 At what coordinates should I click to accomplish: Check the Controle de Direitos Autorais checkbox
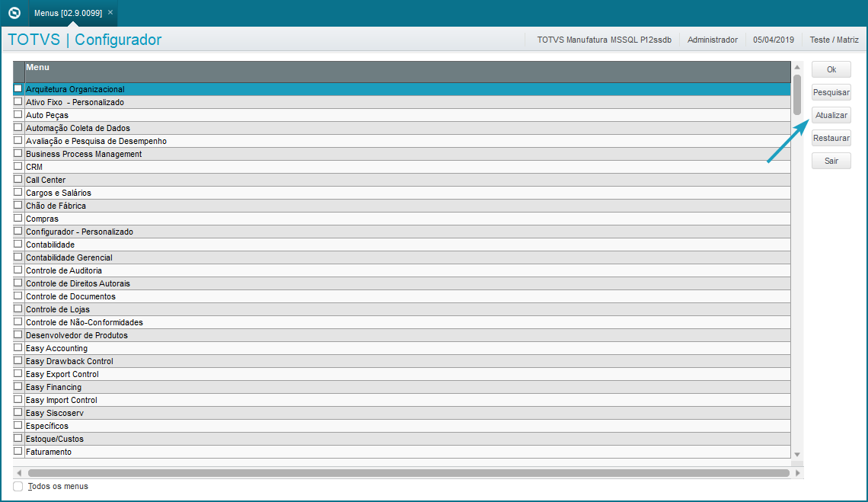tap(18, 283)
